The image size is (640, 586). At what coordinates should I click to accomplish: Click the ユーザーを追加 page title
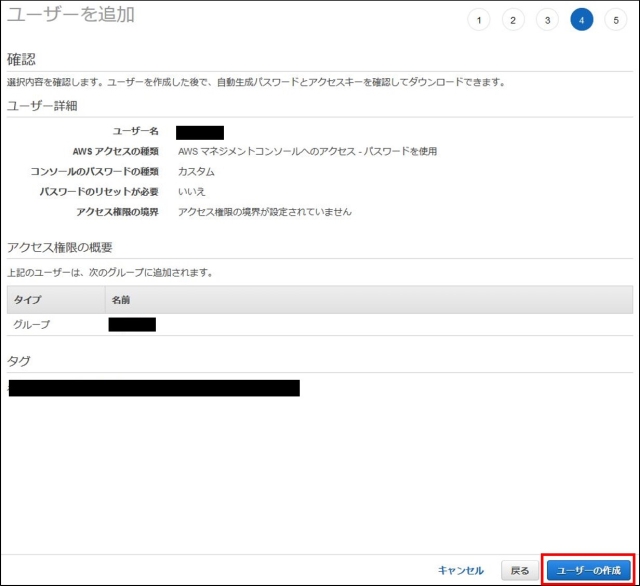[70, 15]
